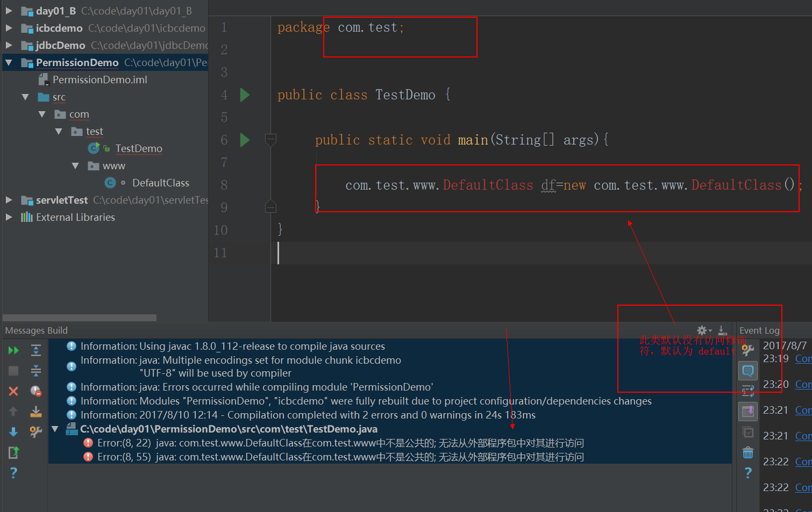Open the 23:19 Event Log link
Viewport: 812px width, 512px height.
[x=803, y=358]
